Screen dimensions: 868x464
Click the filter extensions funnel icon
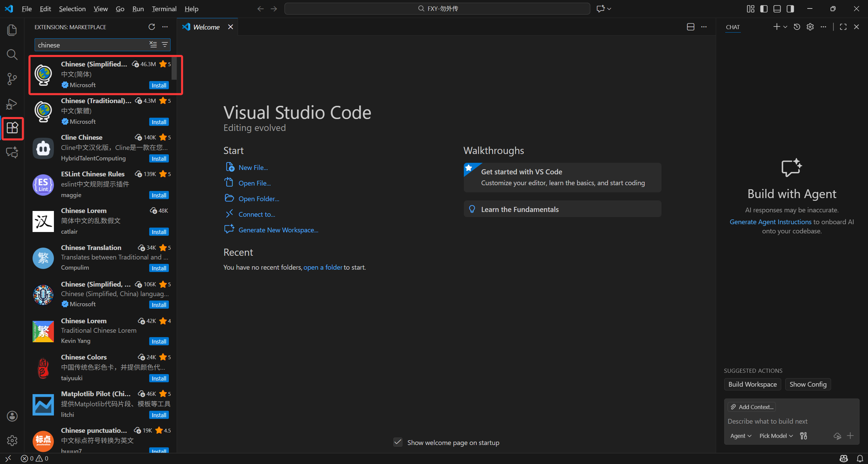pos(165,44)
